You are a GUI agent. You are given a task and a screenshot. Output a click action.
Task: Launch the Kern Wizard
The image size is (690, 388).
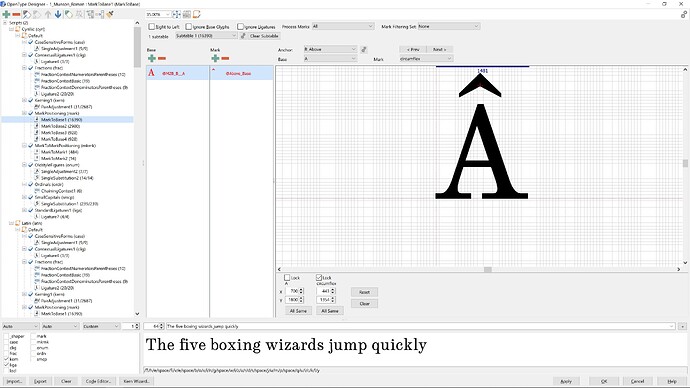(x=136, y=381)
